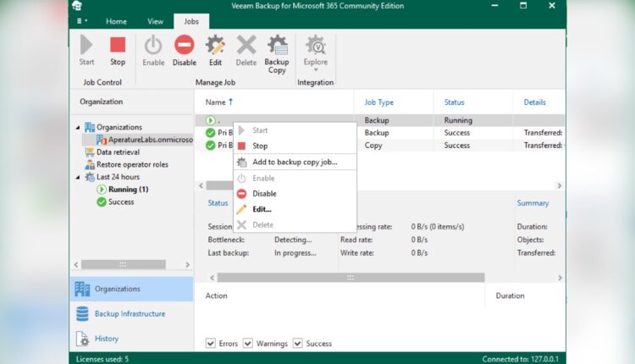Click the tree scrollbar left arrow
This screenshot has width=635, height=364.
click(76, 264)
